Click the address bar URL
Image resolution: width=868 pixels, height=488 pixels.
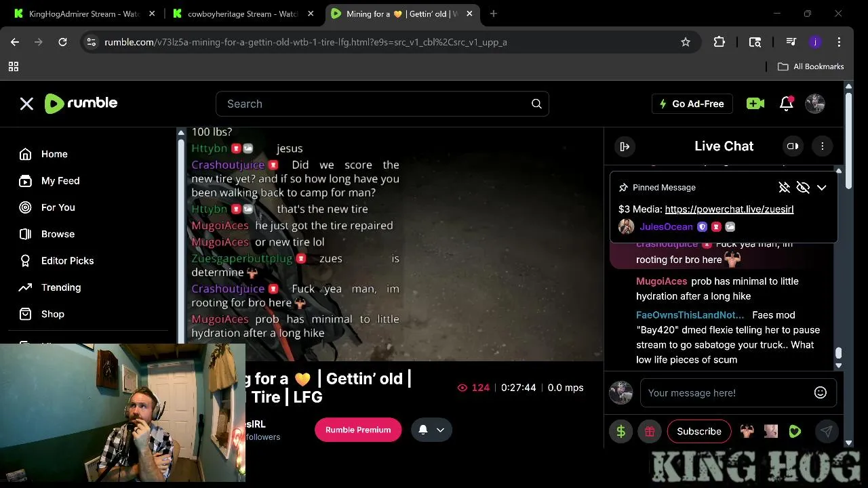[x=306, y=42]
